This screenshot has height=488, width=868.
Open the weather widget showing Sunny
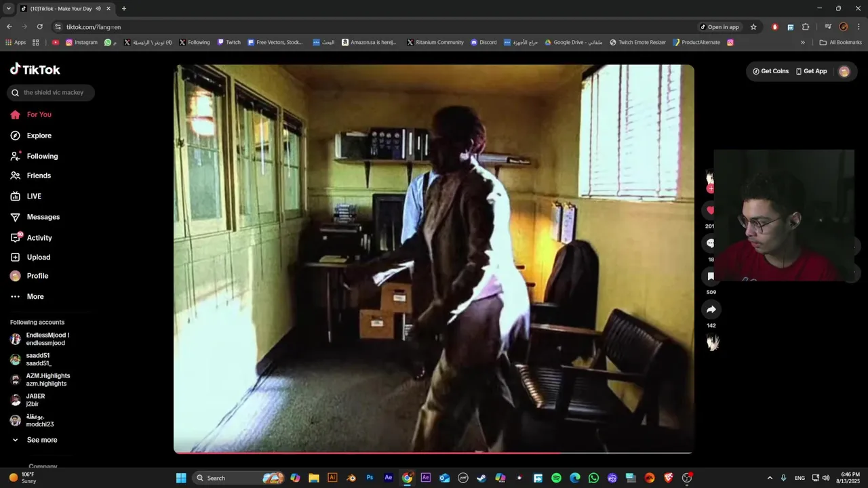(22, 478)
